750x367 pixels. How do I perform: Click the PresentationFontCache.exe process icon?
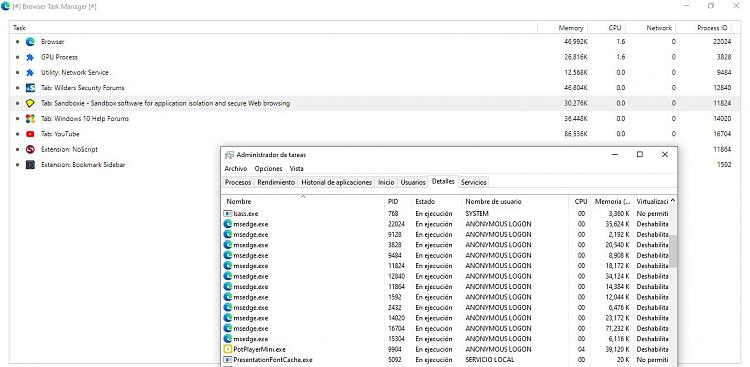click(x=228, y=360)
